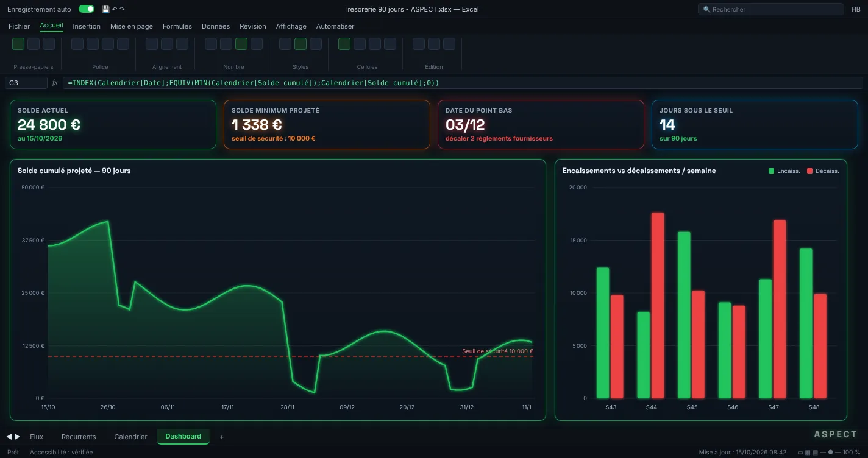Go to next sheet with right arrow
Viewport: 868px width, 458px height.
coord(17,437)
